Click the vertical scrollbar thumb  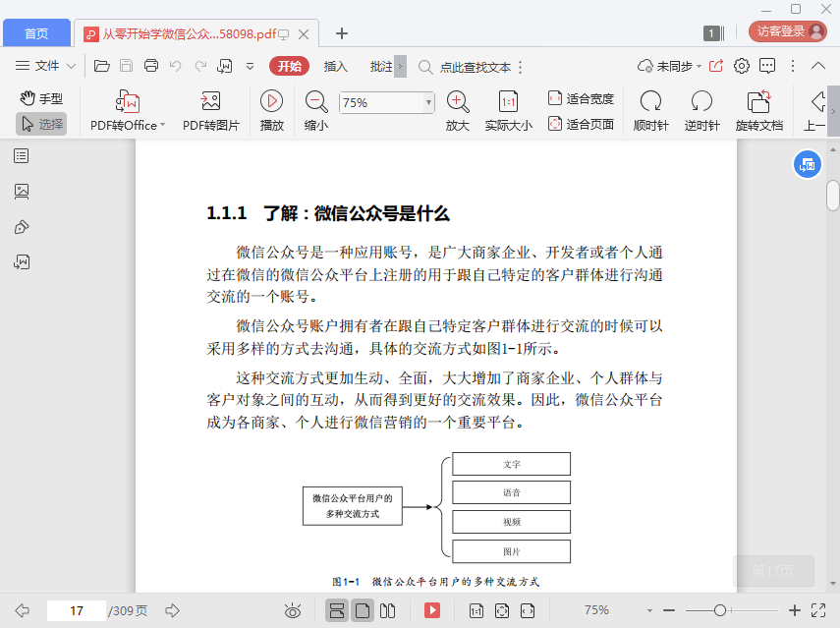tap(832, 197)
